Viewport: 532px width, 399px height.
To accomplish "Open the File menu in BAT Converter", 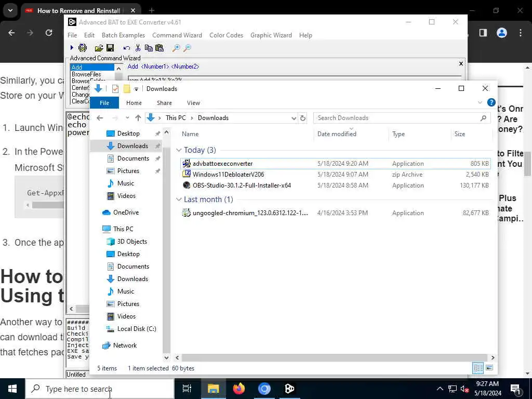I will click(x=72, y=35).
